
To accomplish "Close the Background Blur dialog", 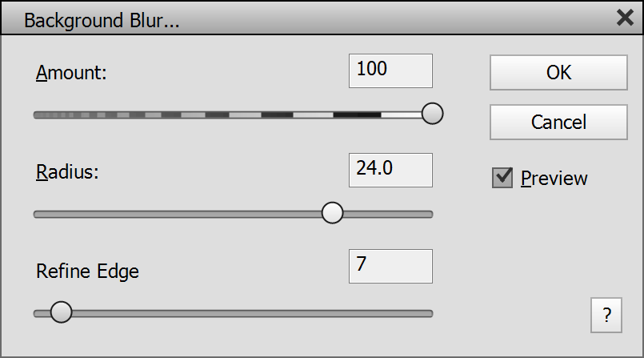I will [625, 18].
